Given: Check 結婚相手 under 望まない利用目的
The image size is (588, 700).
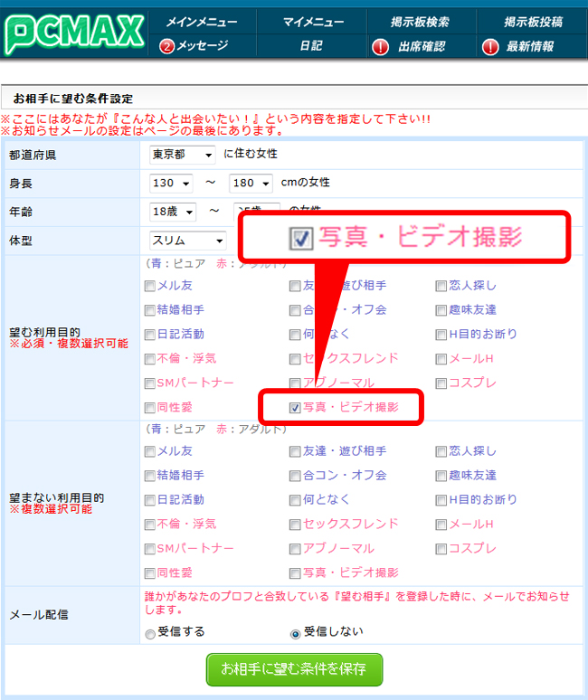Looking at the screenshot, I should point(150,476).
